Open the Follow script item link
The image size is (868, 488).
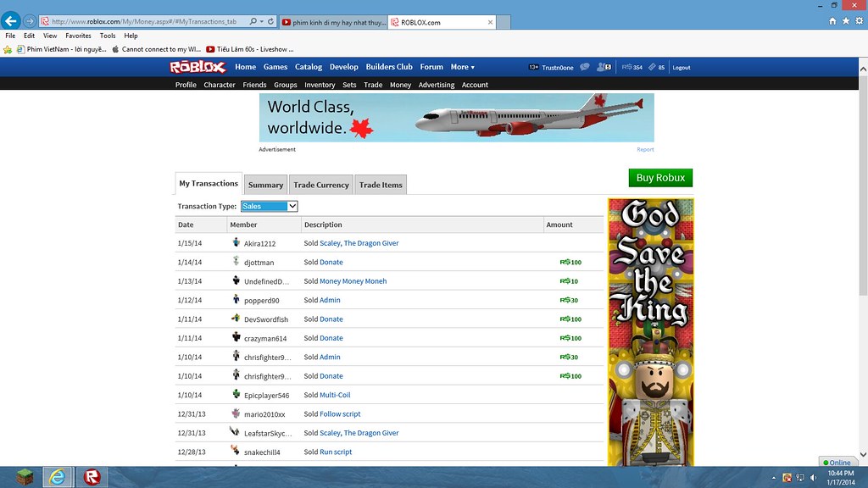click(x=340, y=413)
